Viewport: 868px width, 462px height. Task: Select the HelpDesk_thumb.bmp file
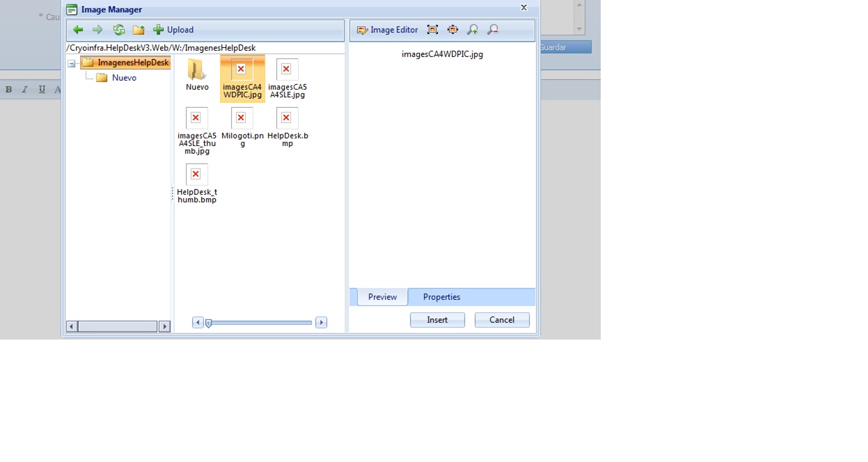click(197, 184)
